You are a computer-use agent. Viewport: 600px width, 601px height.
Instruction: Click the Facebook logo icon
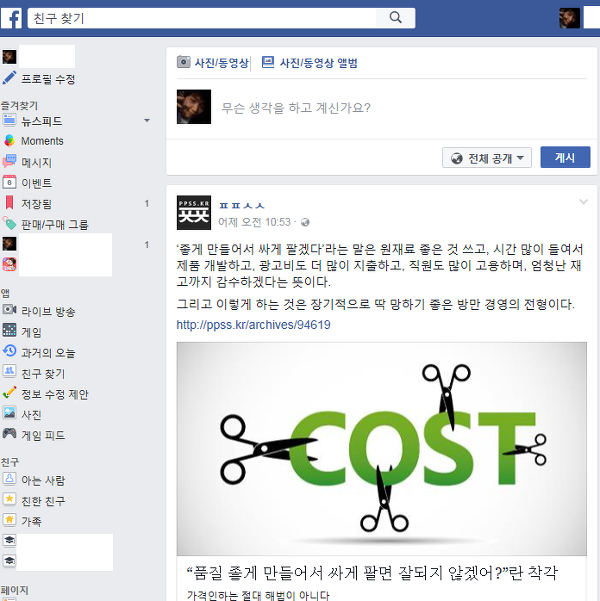(12, 18)
